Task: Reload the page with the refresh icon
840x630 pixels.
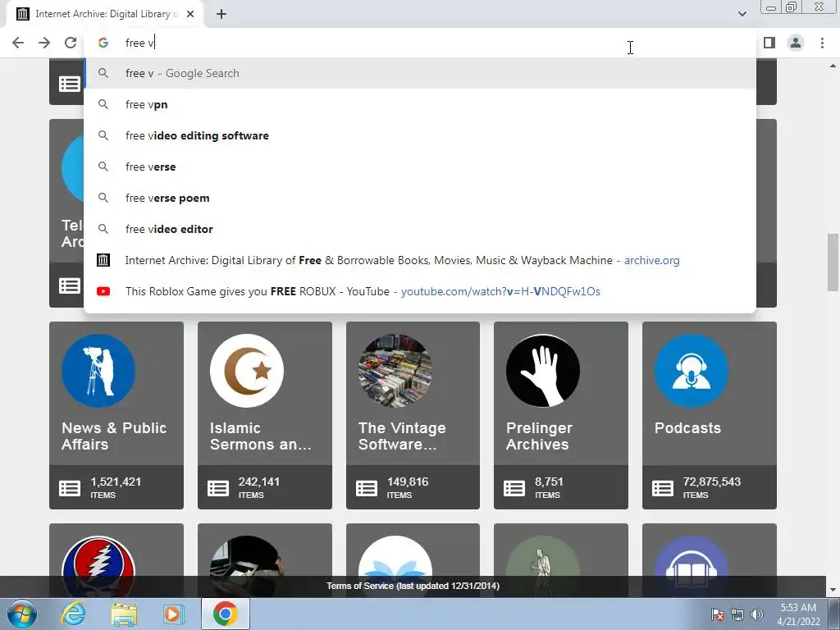Action: (x=71, y=43)
